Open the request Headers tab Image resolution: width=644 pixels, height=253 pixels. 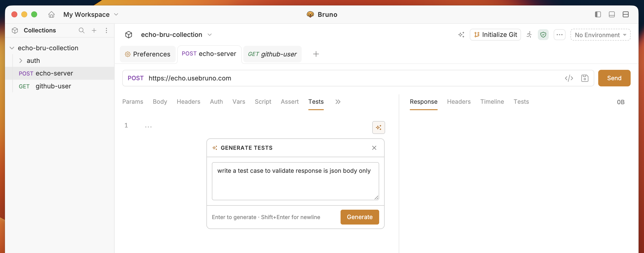[x=189, y=102]
